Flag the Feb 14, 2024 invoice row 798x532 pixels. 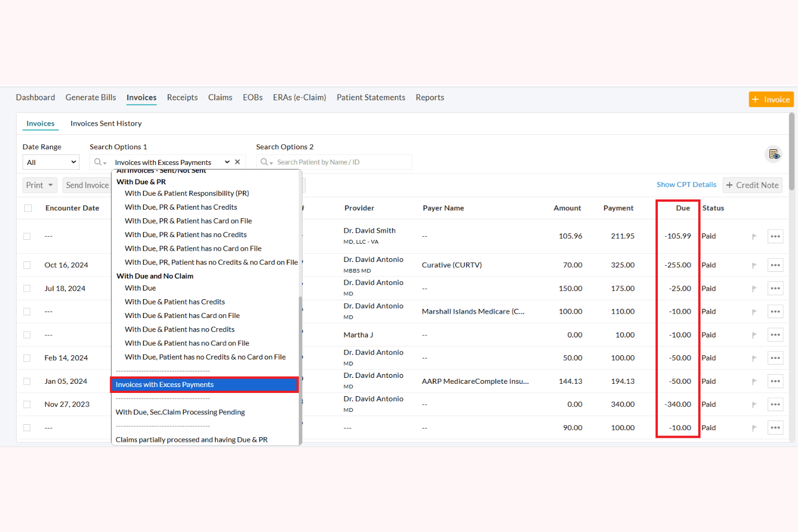[x=754, y=357]
